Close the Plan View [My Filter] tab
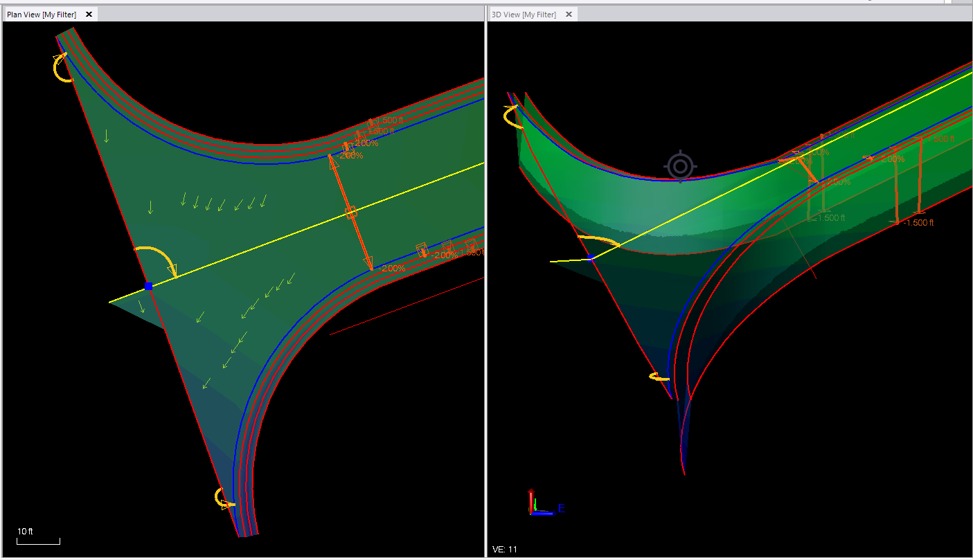The height and width of the screenshot is (560, 973). (x=88, y=15)
